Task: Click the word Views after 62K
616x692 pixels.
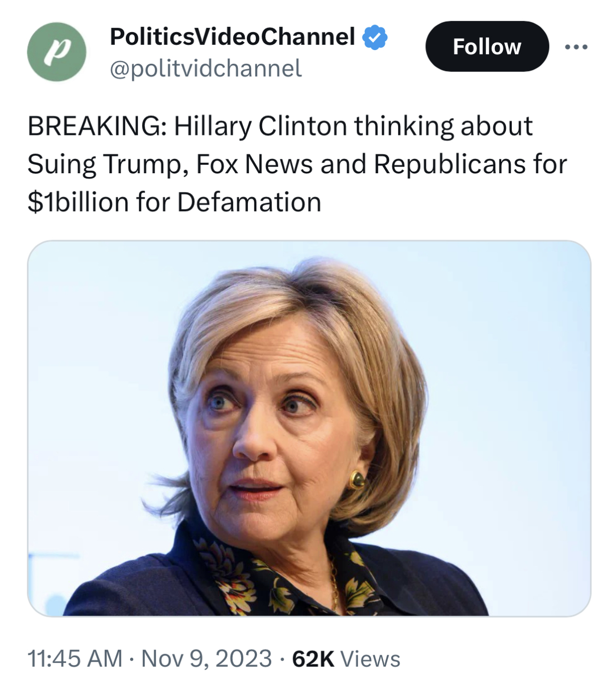Action: pyautogui.click(x=371, y=659)
